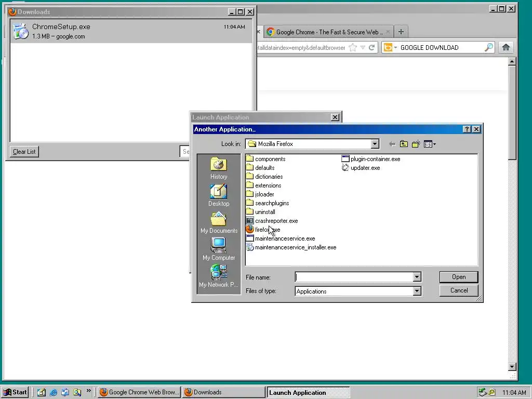The image size is (532, 399).
Task: Click the Downloads window search field
Action: click(x=184, y=152)
